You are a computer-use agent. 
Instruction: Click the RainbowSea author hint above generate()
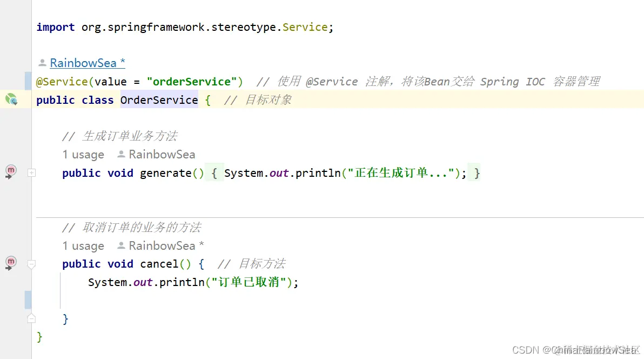tap(157, 155)
